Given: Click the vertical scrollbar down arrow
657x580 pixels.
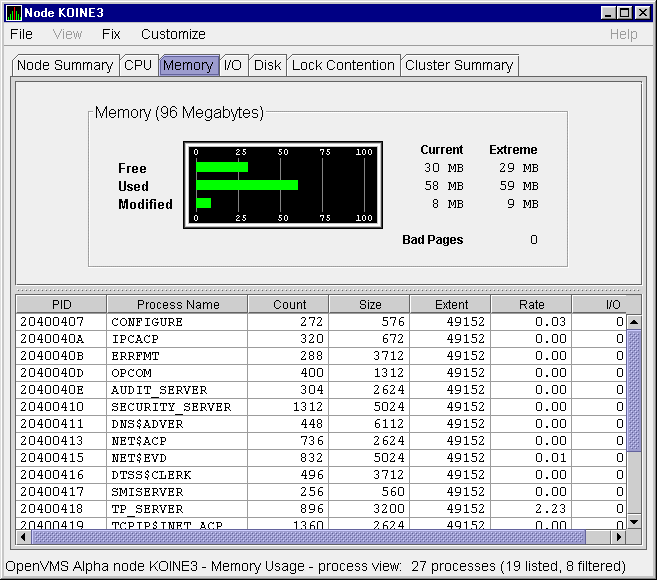Looking at the screenshot, I should point(634,522).
